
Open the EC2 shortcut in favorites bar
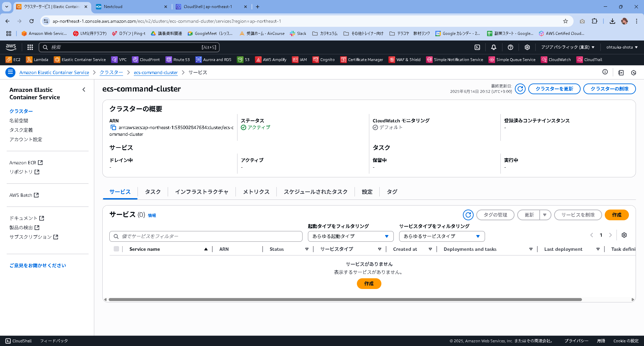tap(13, 59)
